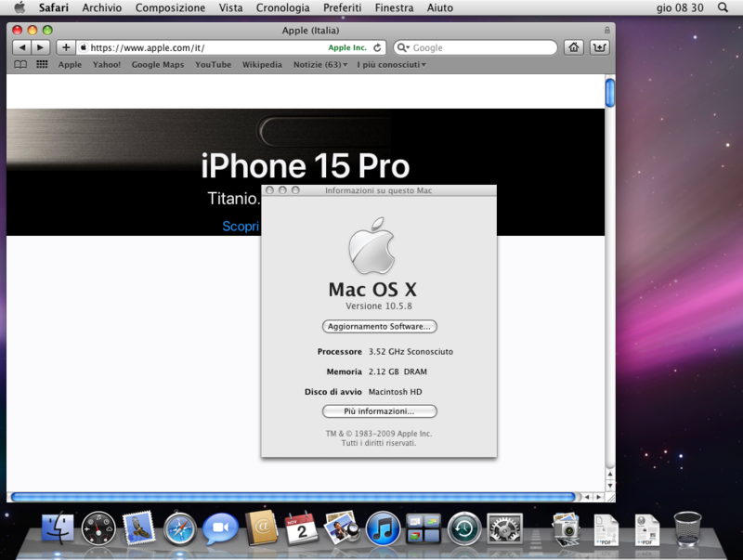Expand the I più conosciuti bookmark folder
This screenshot has height=560, width=743.
[x=391, y=64]
